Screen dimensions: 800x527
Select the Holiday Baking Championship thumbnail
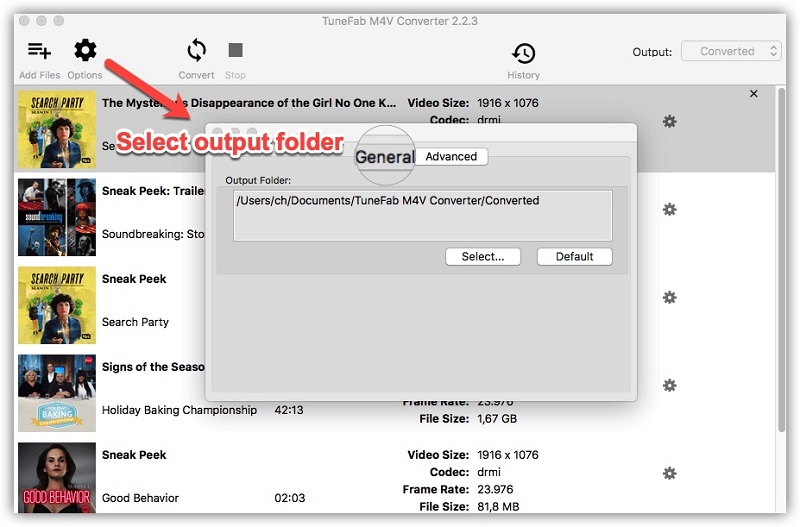click(57, 392)
